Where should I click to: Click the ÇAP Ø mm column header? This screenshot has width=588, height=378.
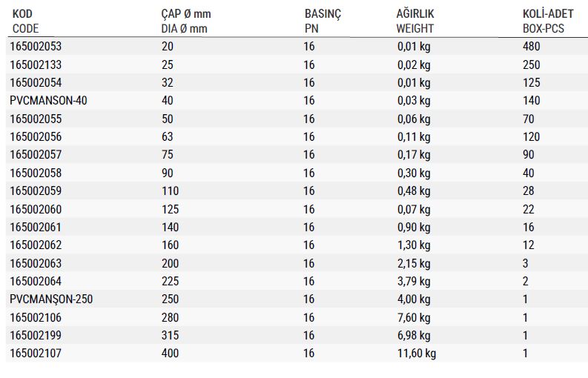(186, 21)
